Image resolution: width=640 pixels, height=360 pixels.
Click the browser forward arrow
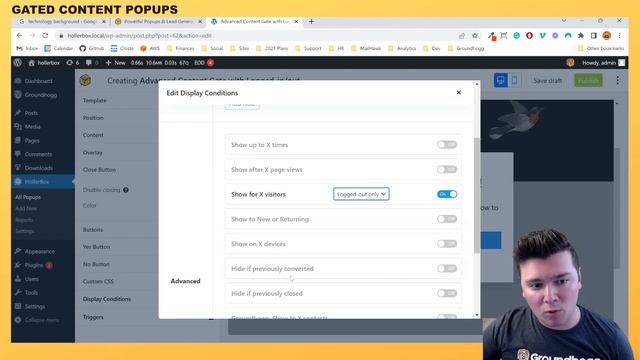coord(32,36)
